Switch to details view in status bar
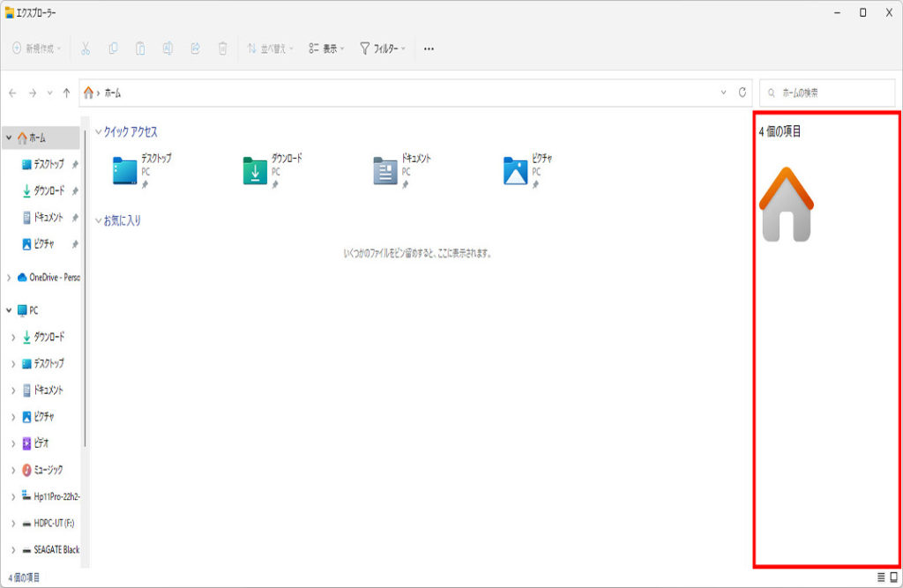The width and height of the screenshot is (903, 588). (881, 577)
